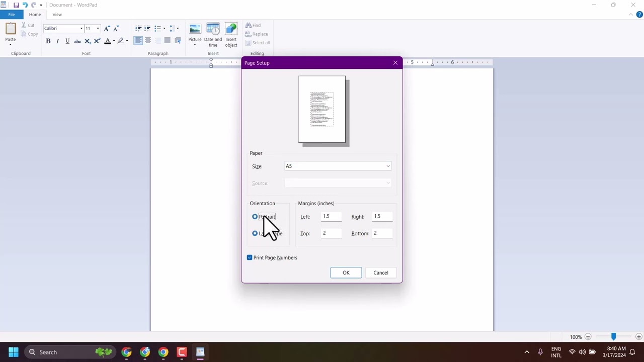The width and height of the screenshot is (644, 362).
Task: Click the Top margin input field
Action: click(x=331, y=233)
